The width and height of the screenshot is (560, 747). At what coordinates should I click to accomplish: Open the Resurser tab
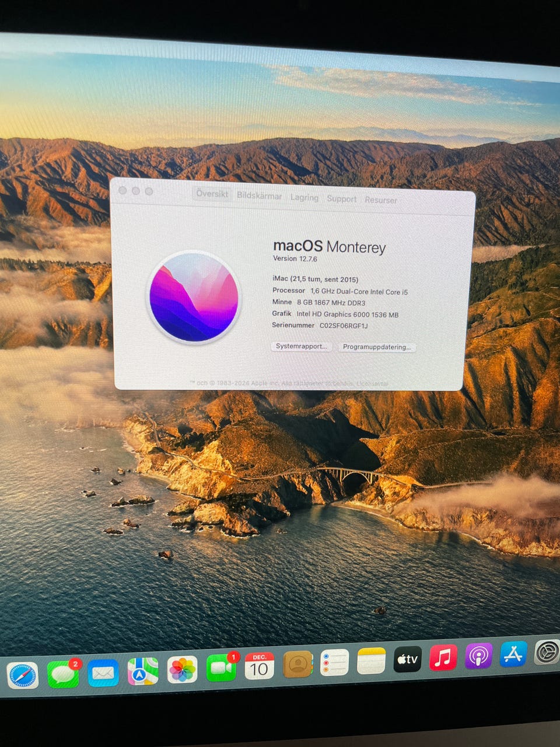point(381,200)
